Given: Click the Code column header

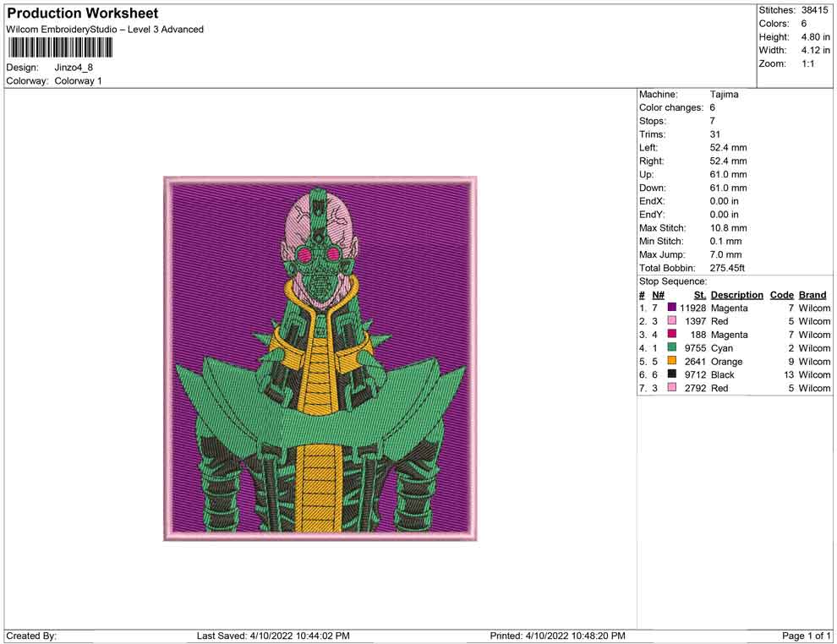Looking at the screenshot, I should pyautogui.click(x=781, y=295).
